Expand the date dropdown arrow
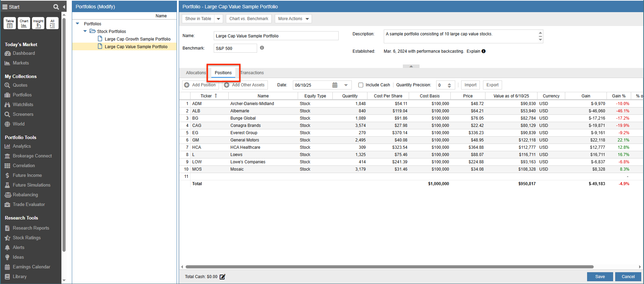Screen dimensions: 644x284 [x=346, y=85]
